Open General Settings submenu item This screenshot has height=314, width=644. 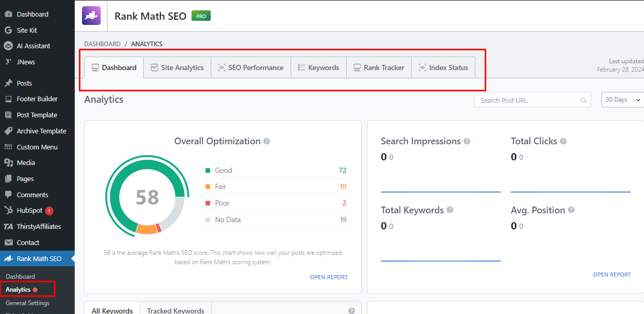pos(28,303)
